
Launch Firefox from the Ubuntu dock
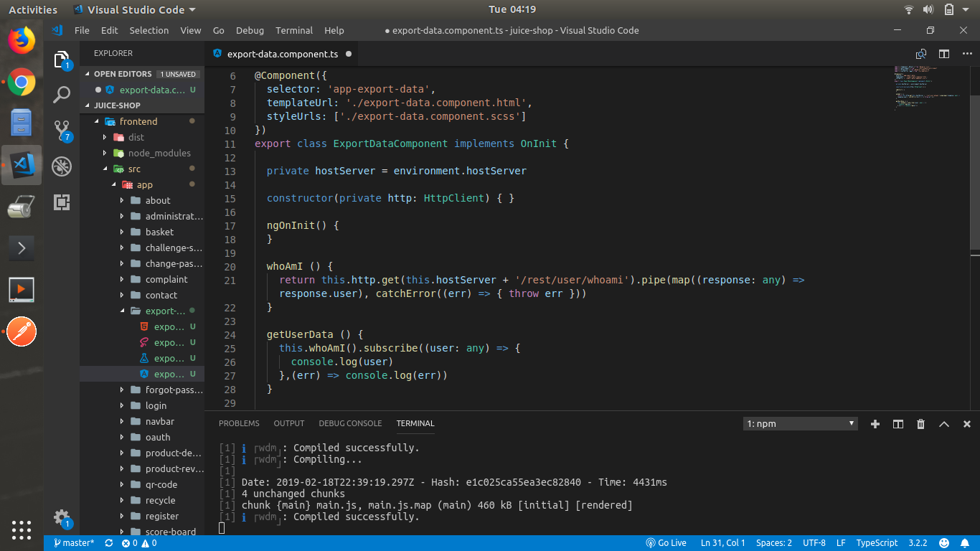22,39
